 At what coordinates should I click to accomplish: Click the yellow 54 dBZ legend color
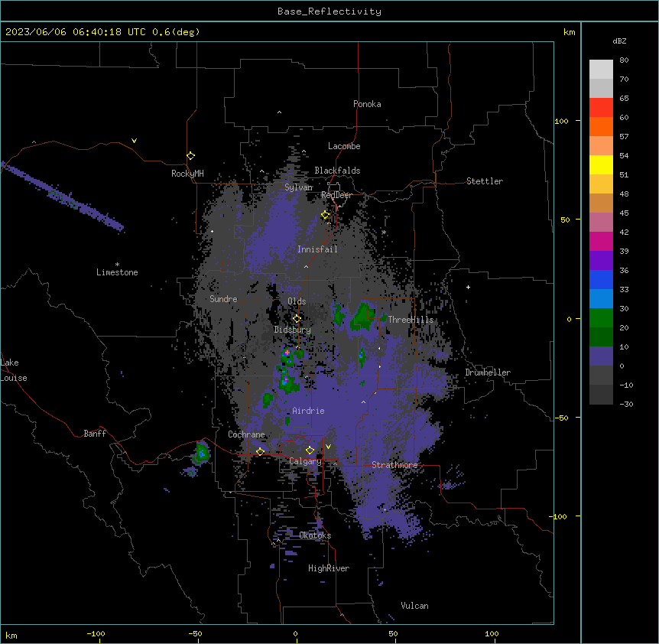pos(601,164)
